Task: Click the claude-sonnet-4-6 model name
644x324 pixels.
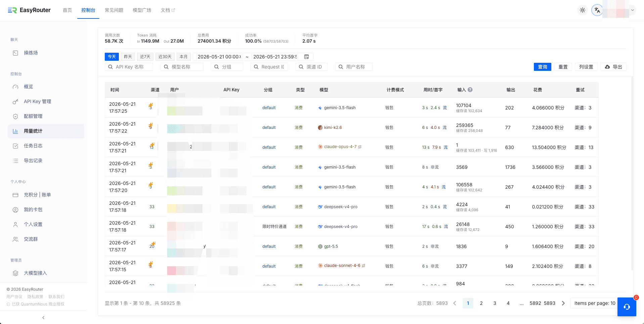Action: point(342,266)
